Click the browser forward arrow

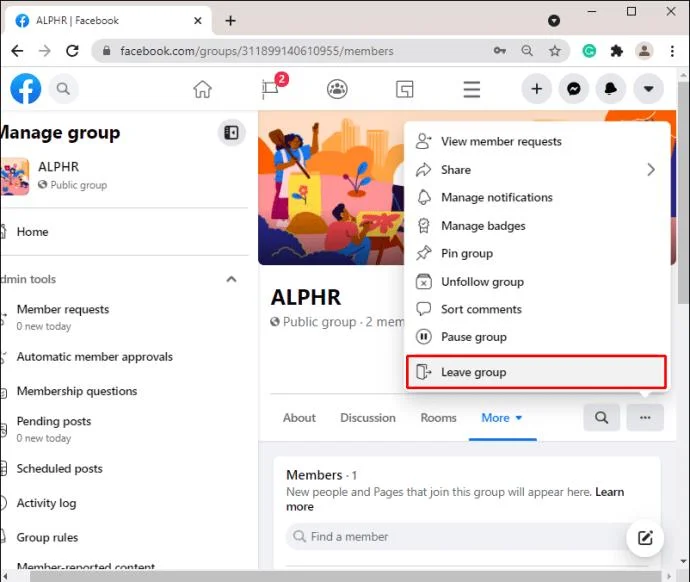(x=44, y=51)
